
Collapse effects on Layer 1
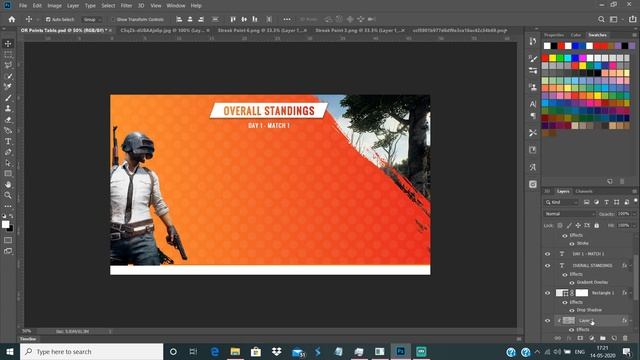[x=631, y=321]
